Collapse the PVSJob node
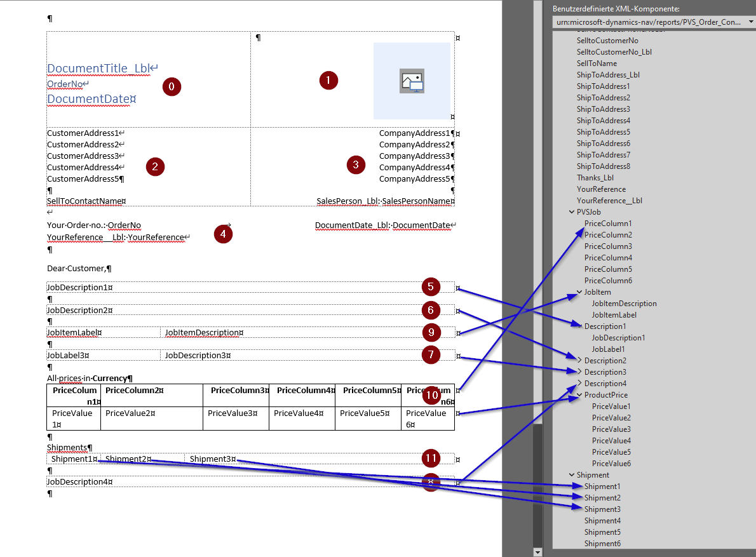Viewport: 756px width, 557px height. click(x=572, y=212)
